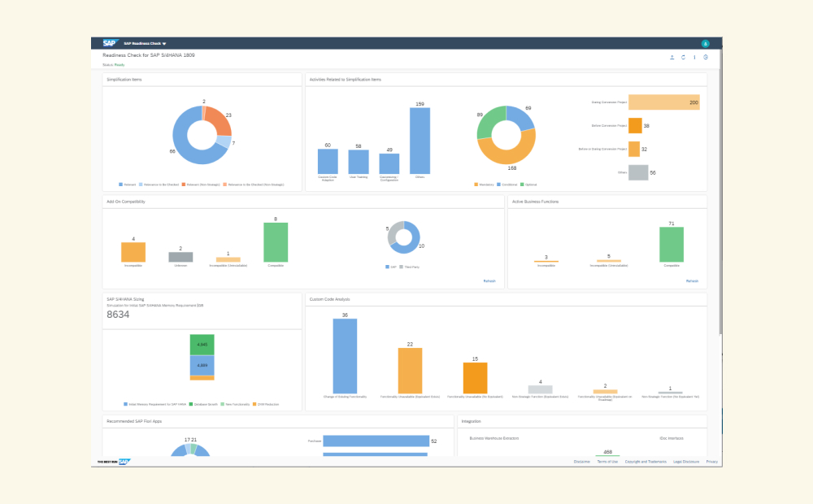Select the Third Party donut segment (5)
Viewport: 813px width, 504px height.
(393, 232)
